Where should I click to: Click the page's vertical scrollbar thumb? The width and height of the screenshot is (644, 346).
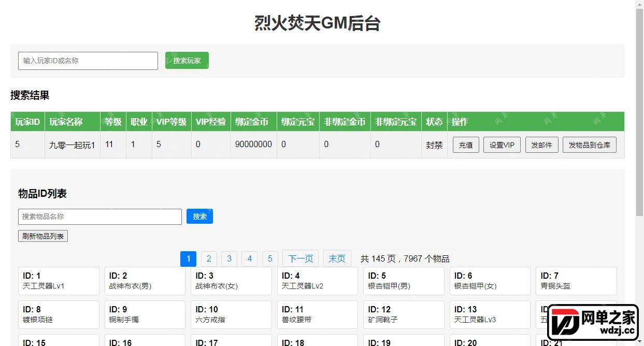pyautogui.click(x=639, y=111)
